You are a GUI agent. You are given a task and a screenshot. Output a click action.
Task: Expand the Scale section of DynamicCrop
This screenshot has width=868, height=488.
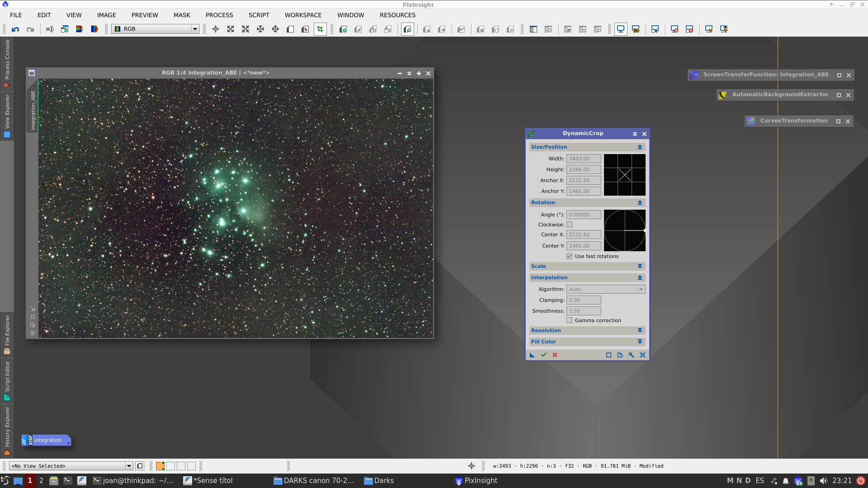[x=640, y=266]
